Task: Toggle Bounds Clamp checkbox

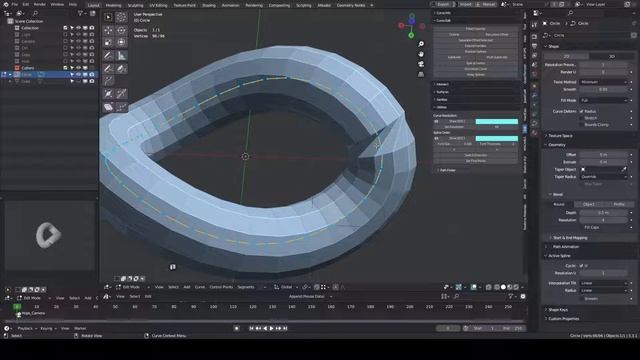Action: [x=581, y=124]
